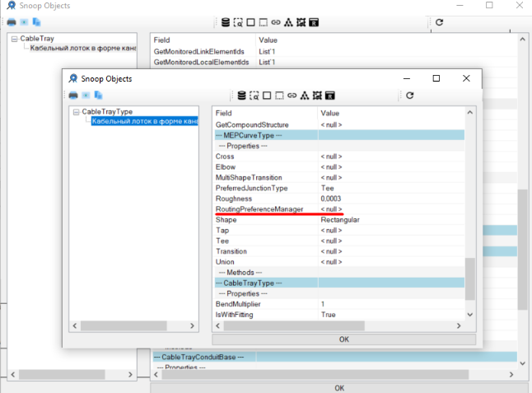Snoop pick edge icon in back window
This screenshot has height=393, width=532.
[x=264, y=22]
